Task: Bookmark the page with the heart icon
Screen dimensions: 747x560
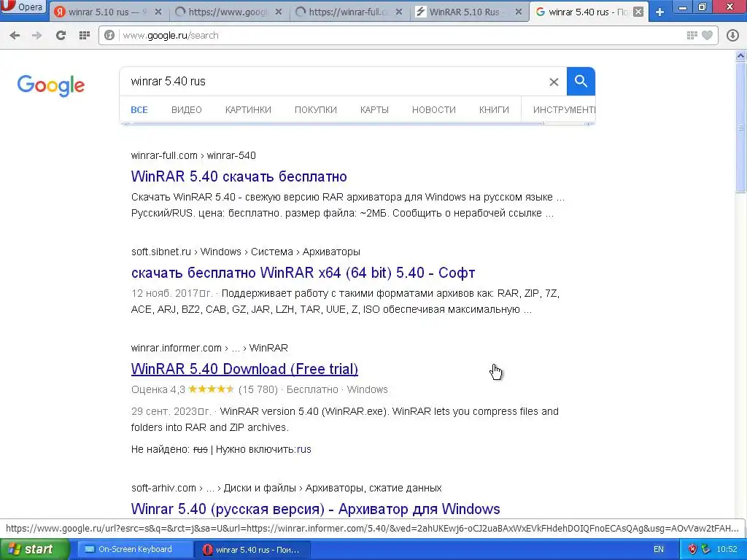Action: tap(708, 35)
